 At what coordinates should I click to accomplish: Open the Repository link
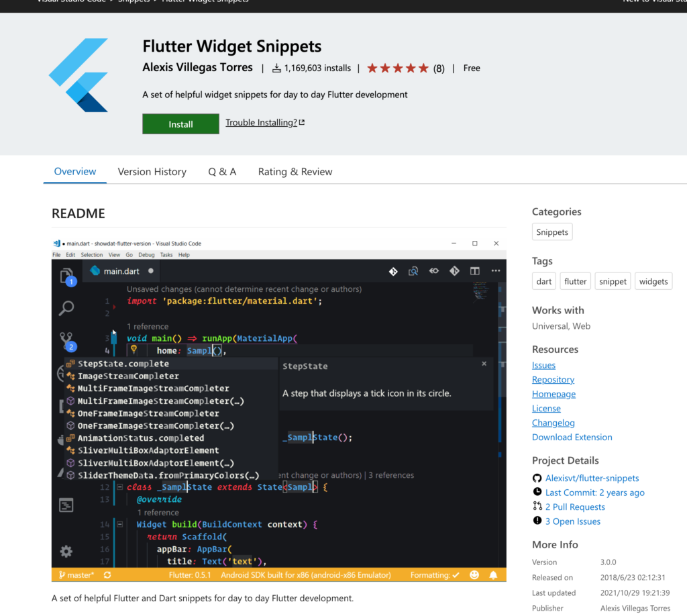click(553, 379)
